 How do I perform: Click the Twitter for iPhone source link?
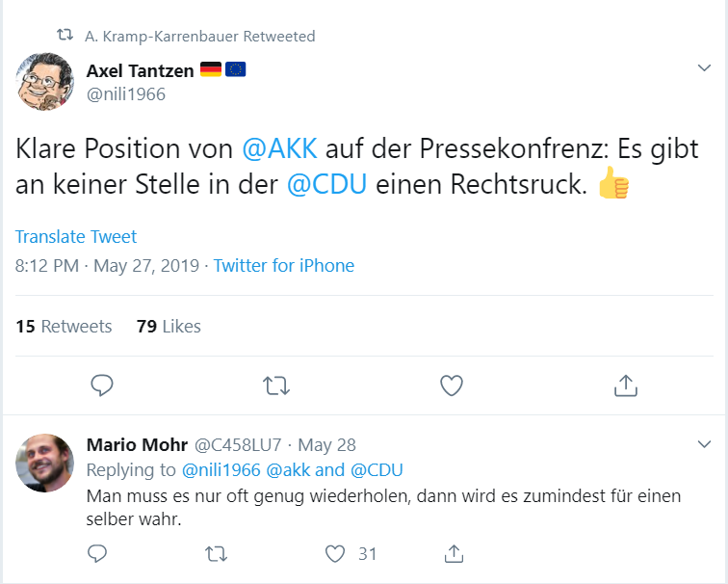point(284,266)
